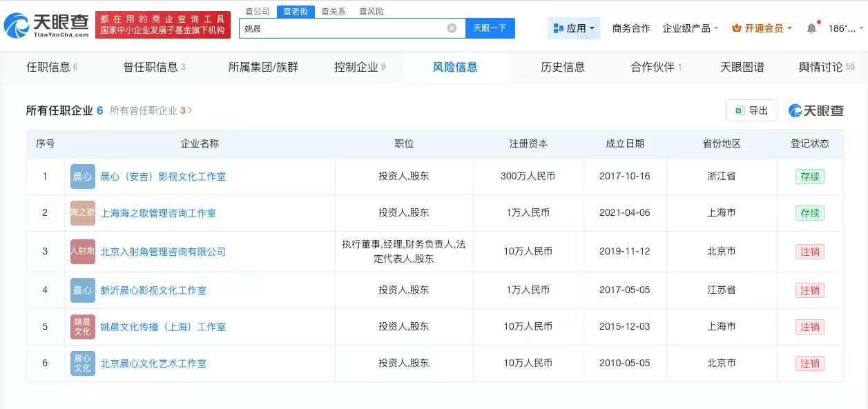Select the 舆情讨论 tab

[821, 67]
